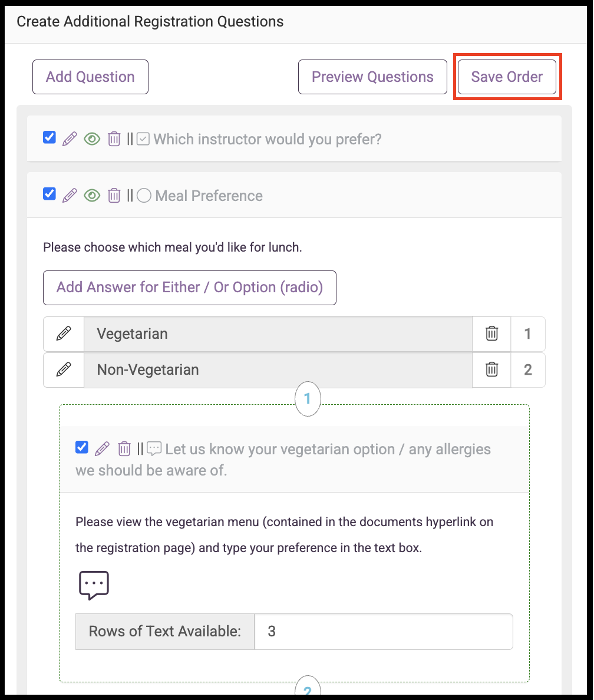Delete the Non-Vegetarian answer
The width and height of the screenshot is (594, 700).
(491, 369)
